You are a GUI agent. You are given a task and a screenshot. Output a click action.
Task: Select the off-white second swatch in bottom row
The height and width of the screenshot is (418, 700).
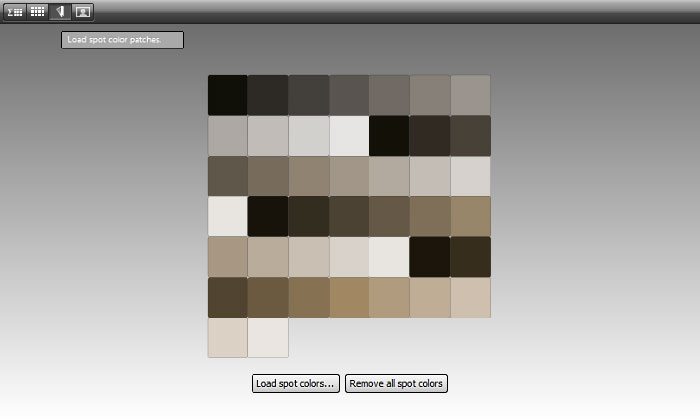click(268, 338)
